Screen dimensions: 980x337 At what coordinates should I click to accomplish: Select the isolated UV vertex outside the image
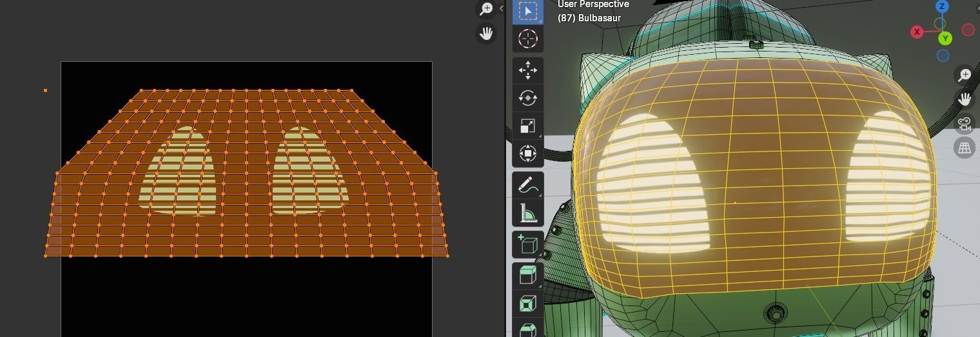tap(45, 90)
